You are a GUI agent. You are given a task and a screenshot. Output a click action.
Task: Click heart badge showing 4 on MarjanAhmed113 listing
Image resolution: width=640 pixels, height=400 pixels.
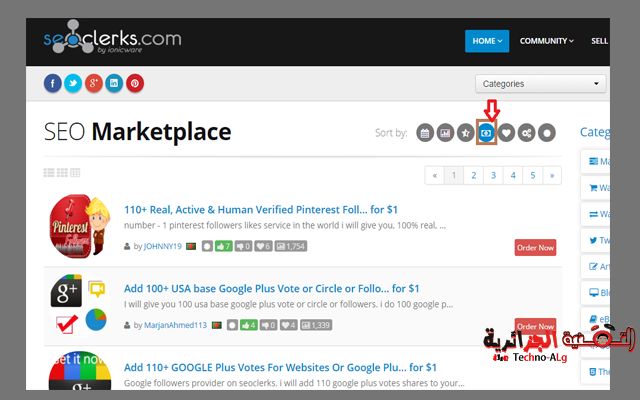pyautogui.click(x=289, y=325)
